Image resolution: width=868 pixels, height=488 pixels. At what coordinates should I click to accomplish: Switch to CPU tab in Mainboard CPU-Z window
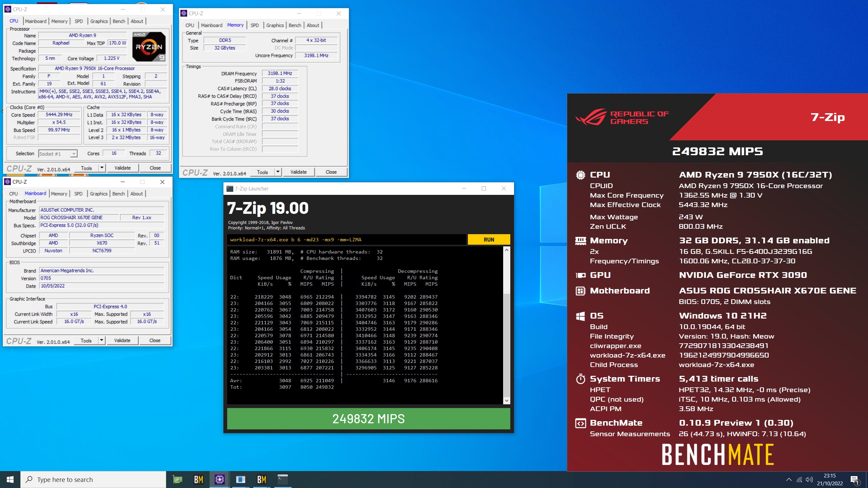click(14, 194)
